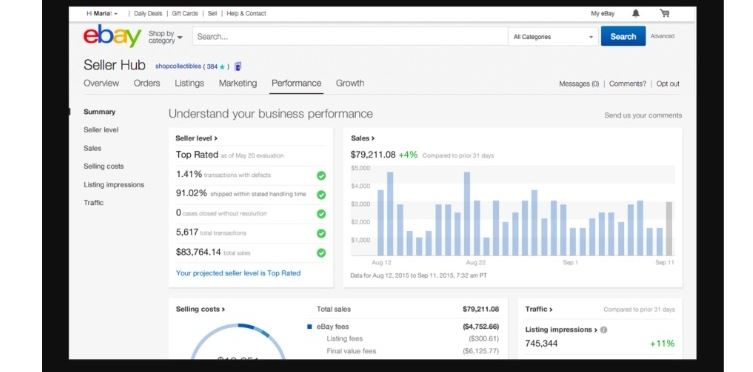Screen dimensions: 753x372
Task: Open the Advanced search link
Action: click(x=662, y=36)
